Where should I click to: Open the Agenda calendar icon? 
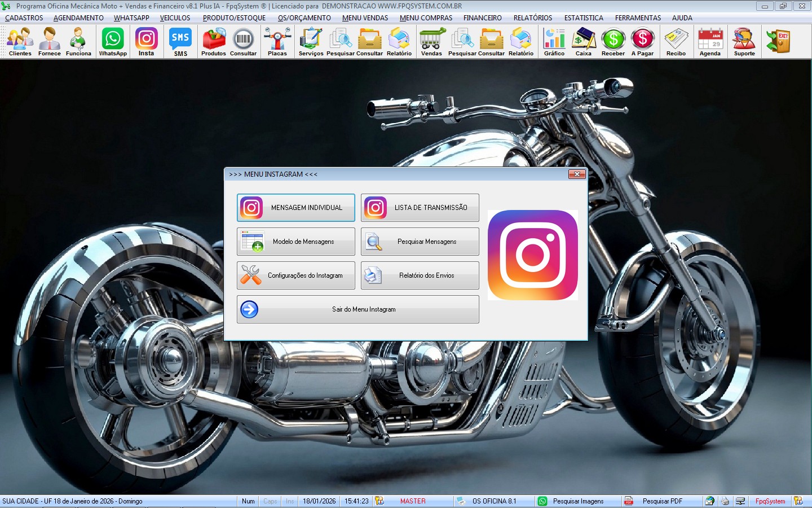710,42
